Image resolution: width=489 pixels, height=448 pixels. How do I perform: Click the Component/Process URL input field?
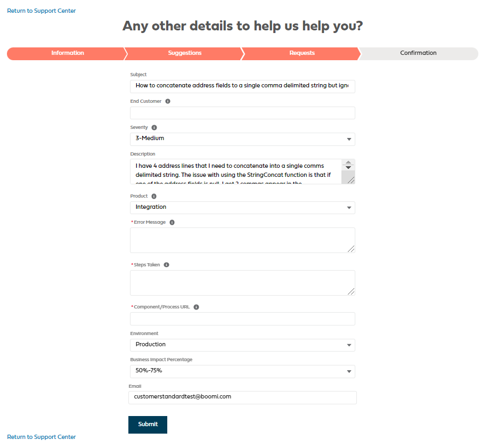point(242,319)
